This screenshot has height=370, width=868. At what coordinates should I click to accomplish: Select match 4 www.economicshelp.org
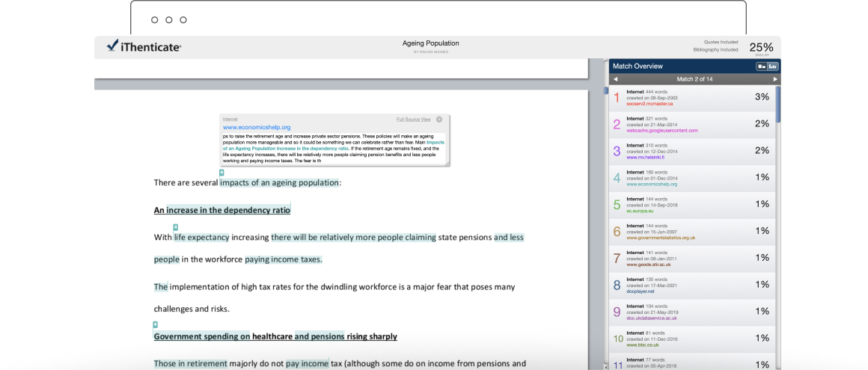coord(692,179)
